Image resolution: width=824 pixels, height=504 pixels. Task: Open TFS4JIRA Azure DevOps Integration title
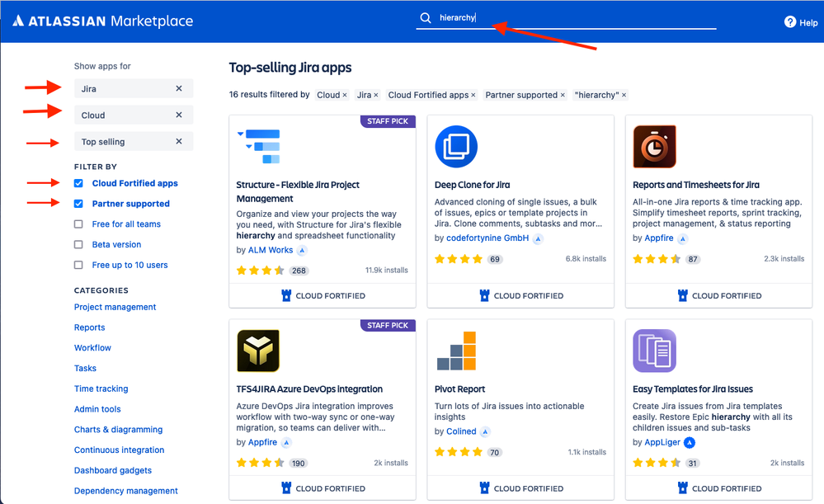tap(309, 389)
